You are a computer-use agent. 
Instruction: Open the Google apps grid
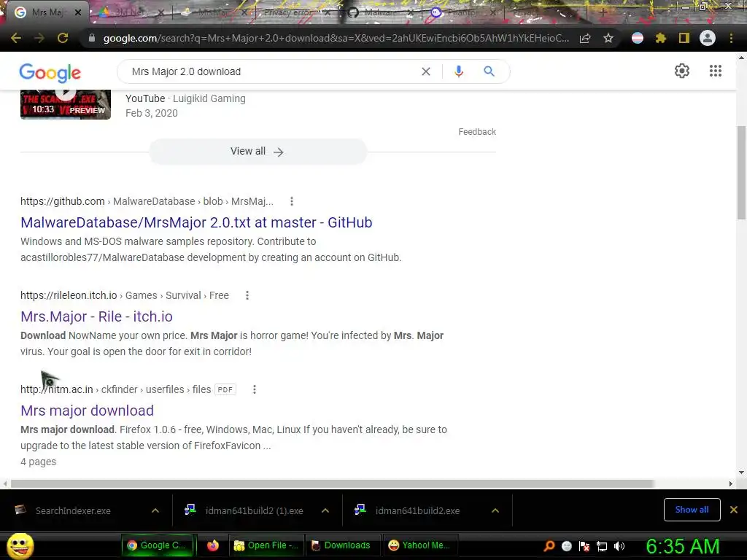[x=716, y=71]
